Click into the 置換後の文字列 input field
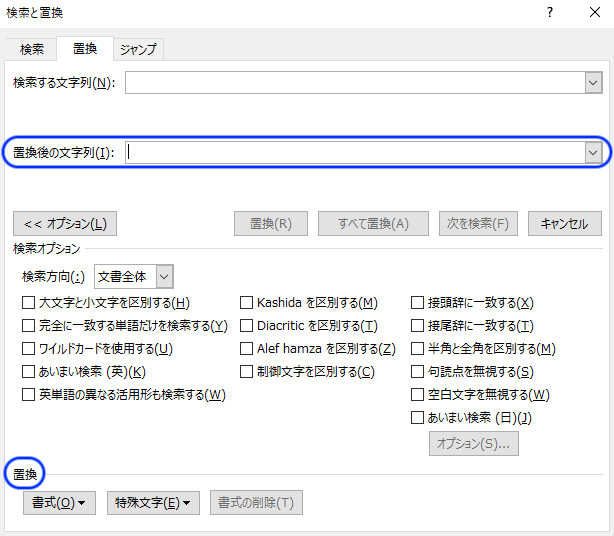The width and height of the screenshot is (614, 536). pyautogui.click(x=354, y=153)
